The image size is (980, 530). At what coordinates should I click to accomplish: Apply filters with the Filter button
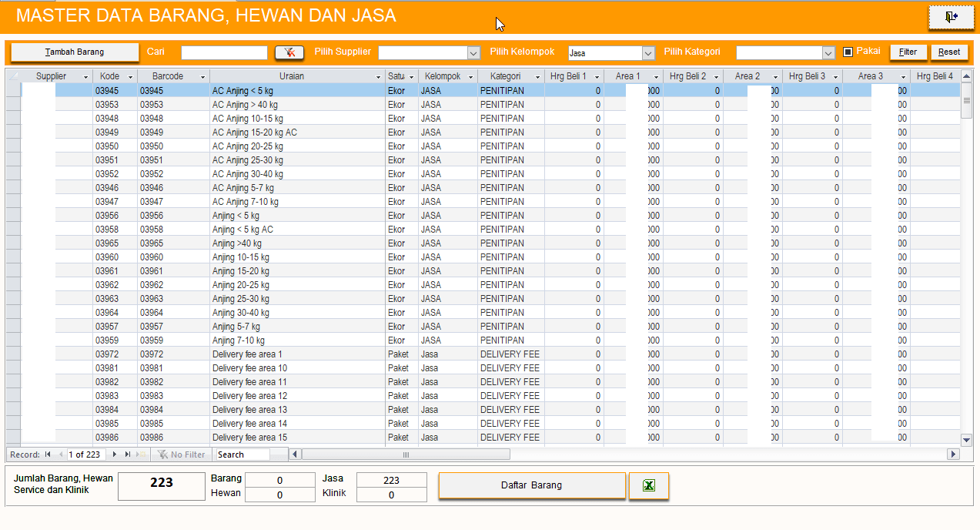[908, 52]
